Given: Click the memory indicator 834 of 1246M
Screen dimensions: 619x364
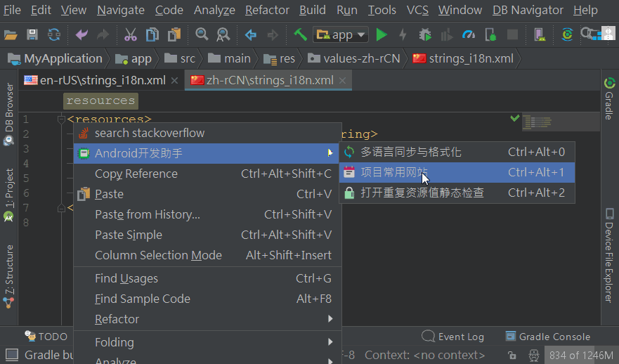Looking at the screenshot, I should [581, 356].
